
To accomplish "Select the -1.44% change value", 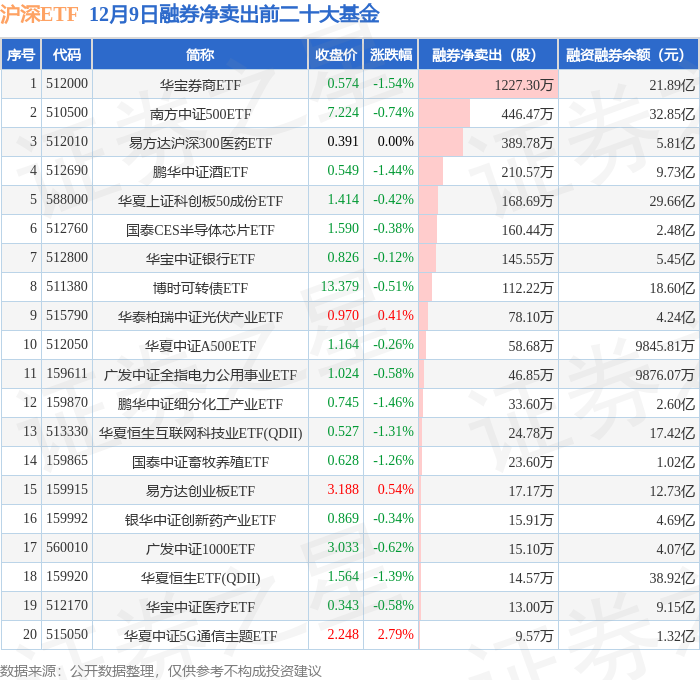I will click(x=393, y=170).
